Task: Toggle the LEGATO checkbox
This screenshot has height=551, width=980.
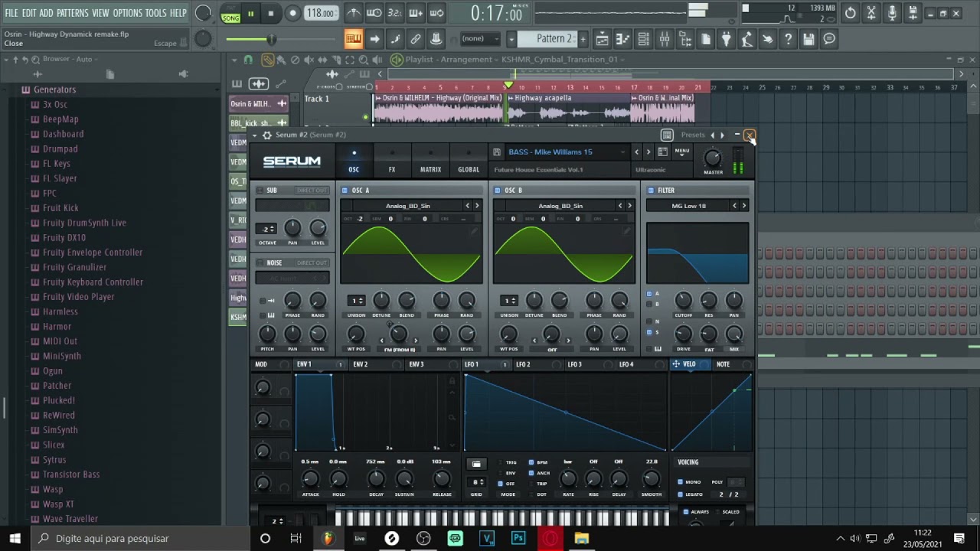Action: tap(680, 494)
